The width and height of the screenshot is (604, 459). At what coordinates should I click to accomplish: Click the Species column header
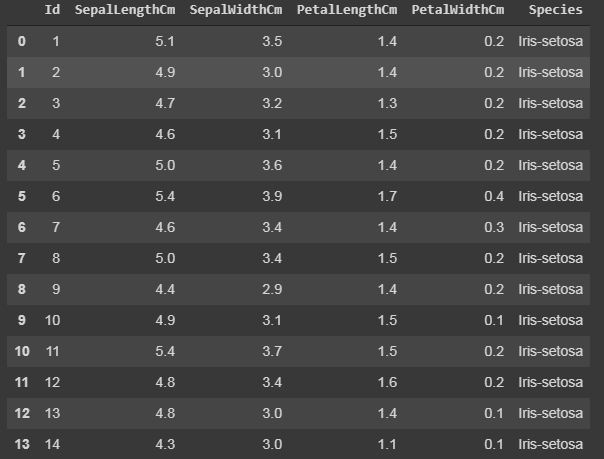point(555,10)
